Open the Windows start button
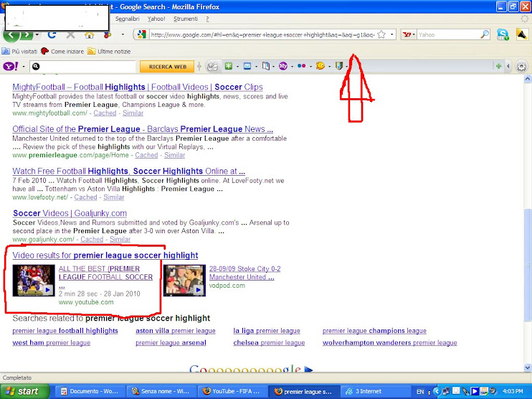Image resolution: width=532 pixels, height=399 pixels. [24, 392]
